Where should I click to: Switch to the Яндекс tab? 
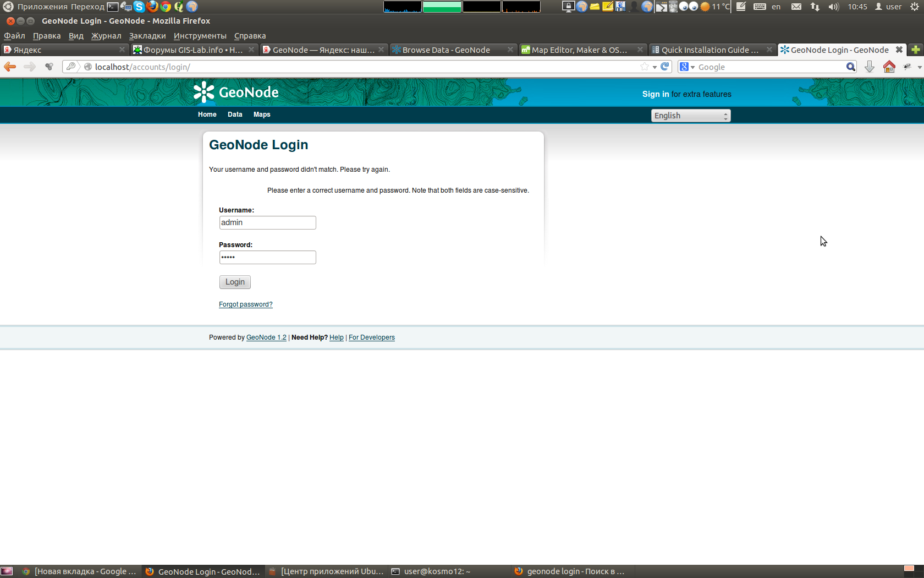coord(65,50)
